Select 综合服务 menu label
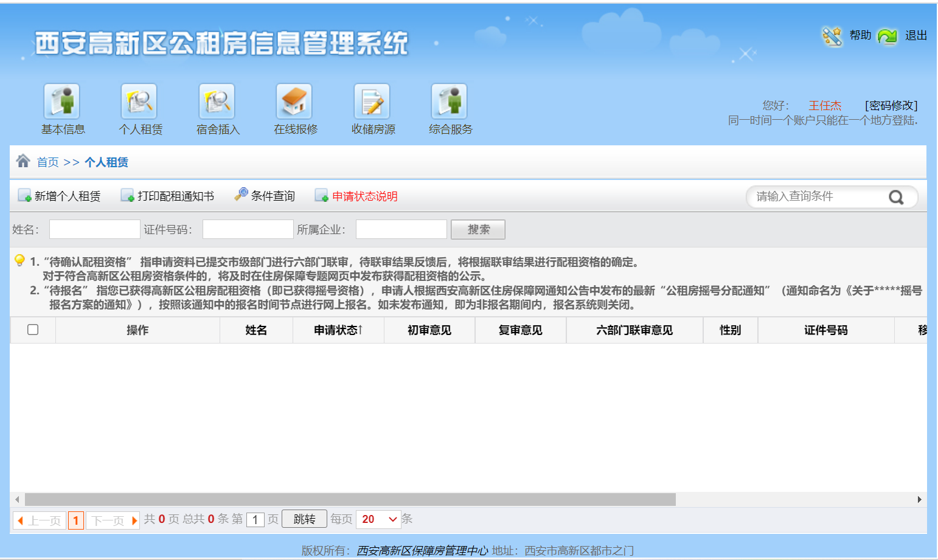Viewport: 938px width, 560px height. coord(451,130)
